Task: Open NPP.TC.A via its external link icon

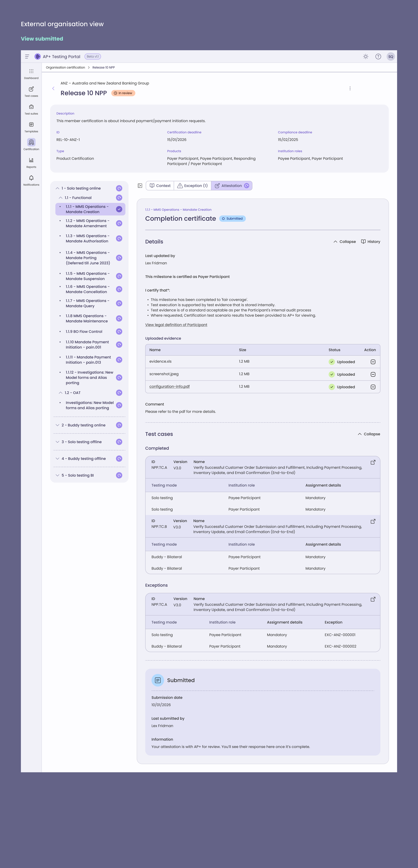Action: pos(373,462)
